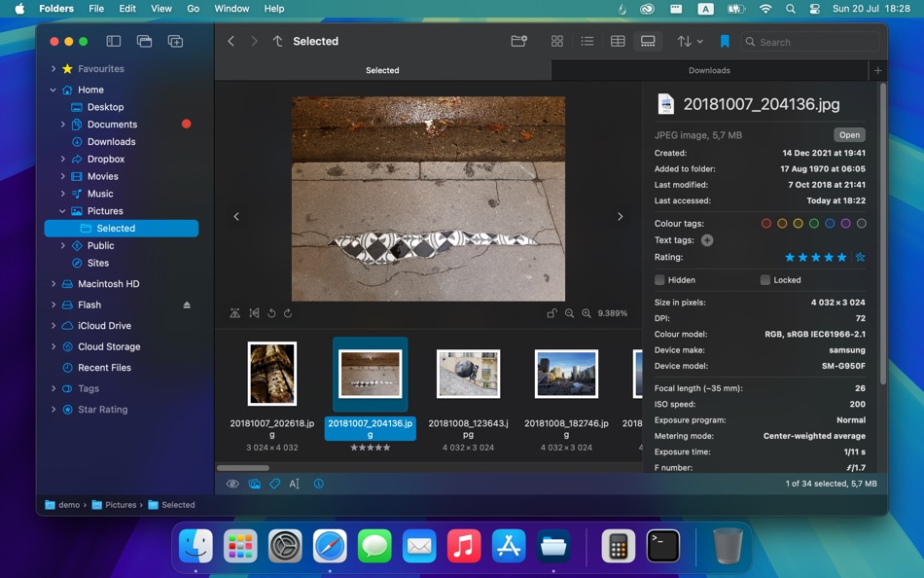Open the View menu in the menu bar
This screenshot has height=578, width=924.
coord(160,9)
